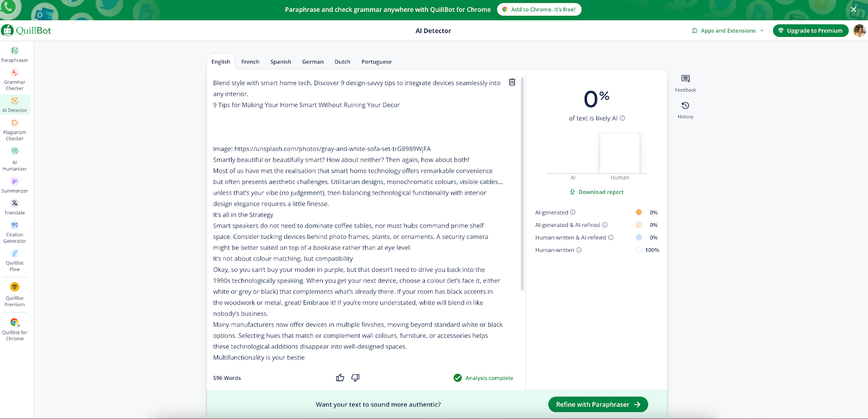The image size is (868, 419).
Task: Give thumbs down on the analysis
Action: tap(355, 378)
